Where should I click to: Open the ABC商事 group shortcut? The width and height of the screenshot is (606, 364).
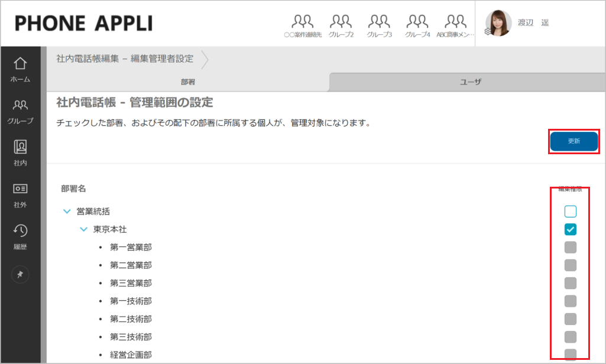tap(455, 25)
